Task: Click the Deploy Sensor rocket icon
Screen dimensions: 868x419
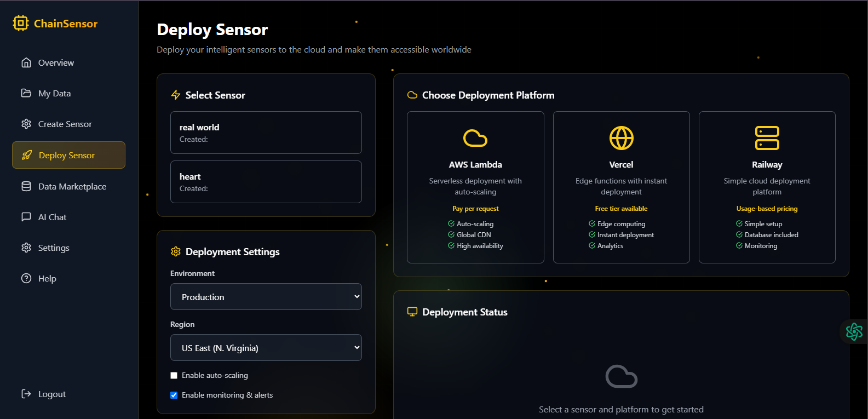Action: pos(27,155)
